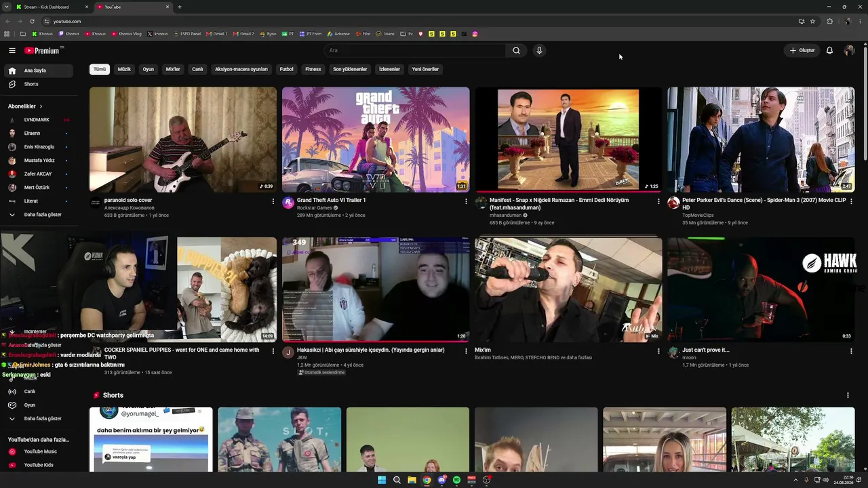The image size is (868, 488).
Task: Open the Chrome tab search dropdown
Action: pyautogui.click(x=8, y=7)
